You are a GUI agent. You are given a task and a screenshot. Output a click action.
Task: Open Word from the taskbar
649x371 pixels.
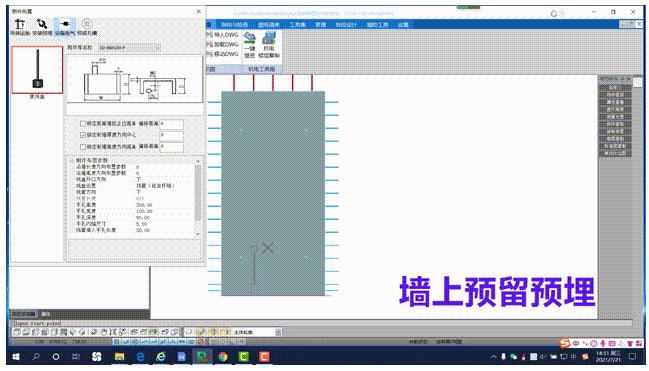pyautogui.click(x=181, y=357)
